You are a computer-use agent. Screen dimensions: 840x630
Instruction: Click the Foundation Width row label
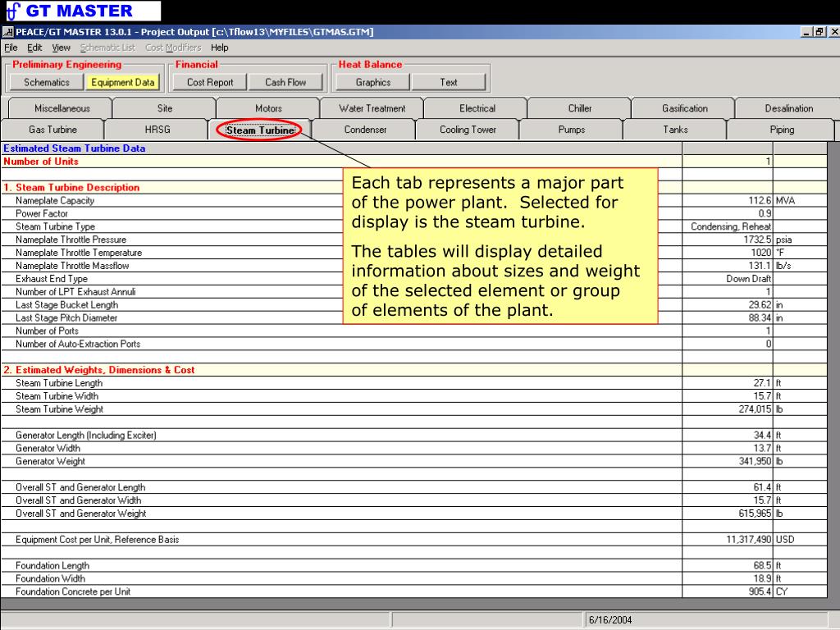50,578
